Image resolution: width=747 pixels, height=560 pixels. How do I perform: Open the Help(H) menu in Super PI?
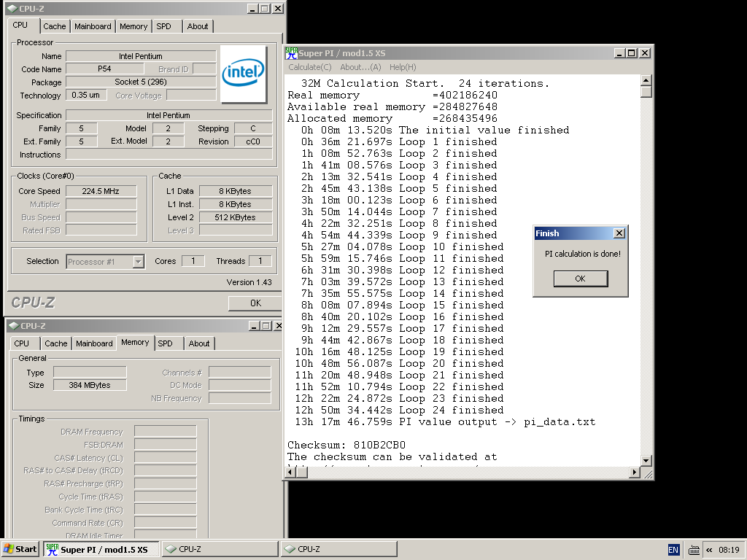403,67
